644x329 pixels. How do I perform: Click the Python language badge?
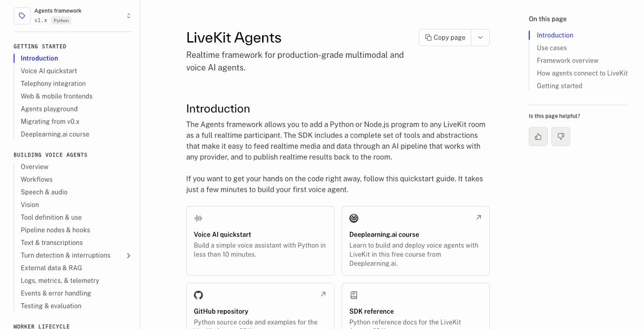click(x=61, y=20)
